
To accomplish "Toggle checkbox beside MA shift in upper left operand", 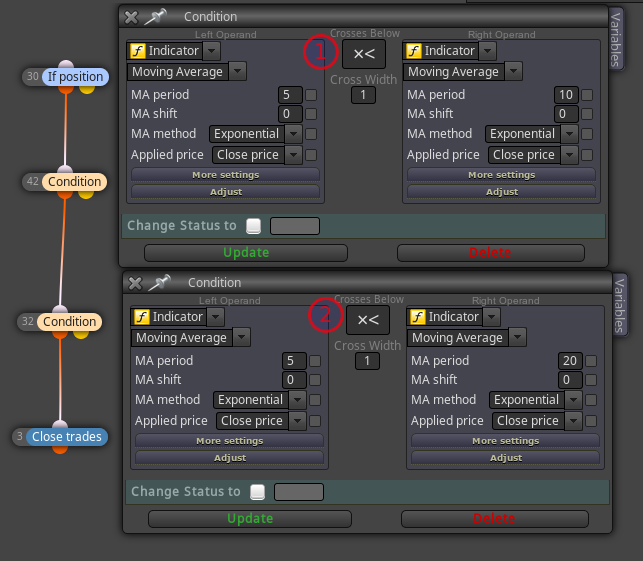I will [311, 114].
